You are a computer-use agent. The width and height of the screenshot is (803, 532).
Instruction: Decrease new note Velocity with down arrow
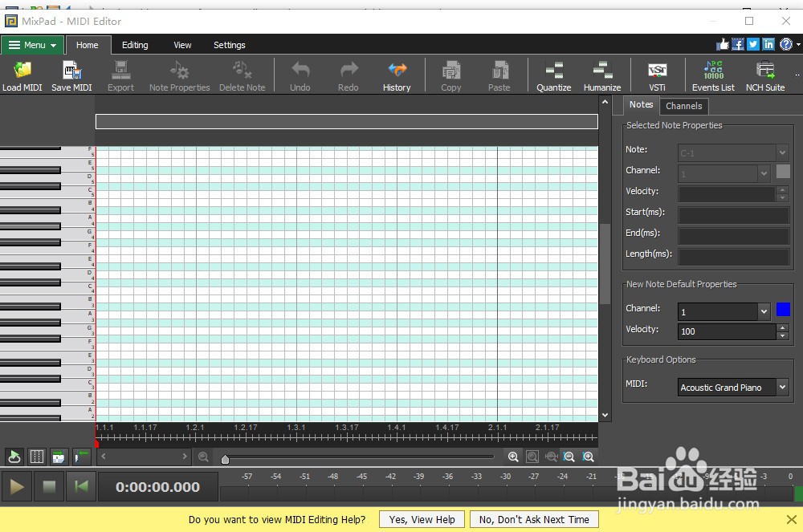pyautogui.click(x=782, y=335)
